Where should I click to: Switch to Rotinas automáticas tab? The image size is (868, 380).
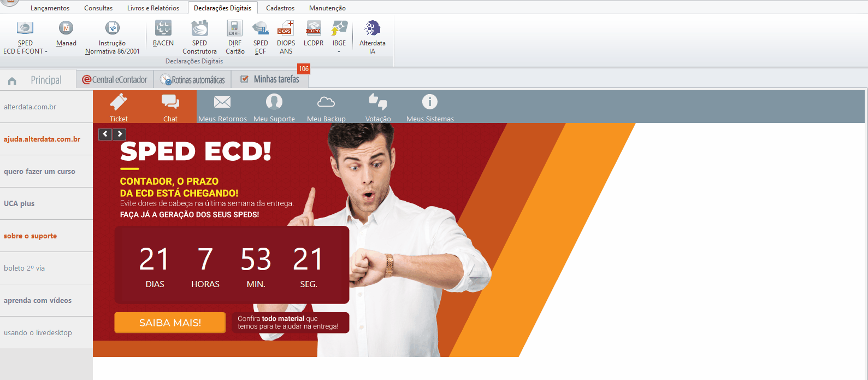192,80
